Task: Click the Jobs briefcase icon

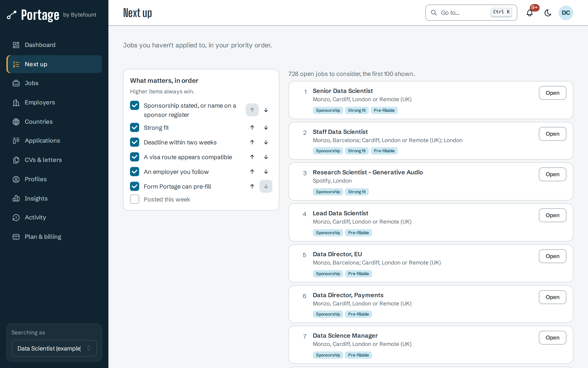Action: 16,83
